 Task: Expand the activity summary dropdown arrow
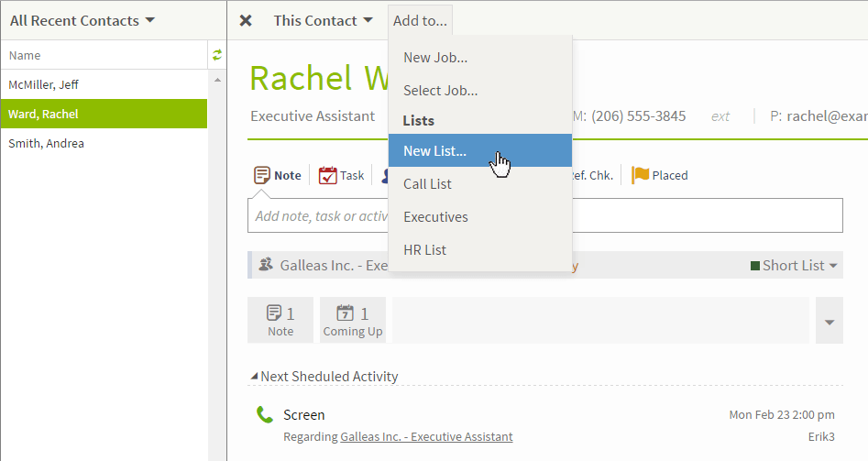[x=830, y=321]
